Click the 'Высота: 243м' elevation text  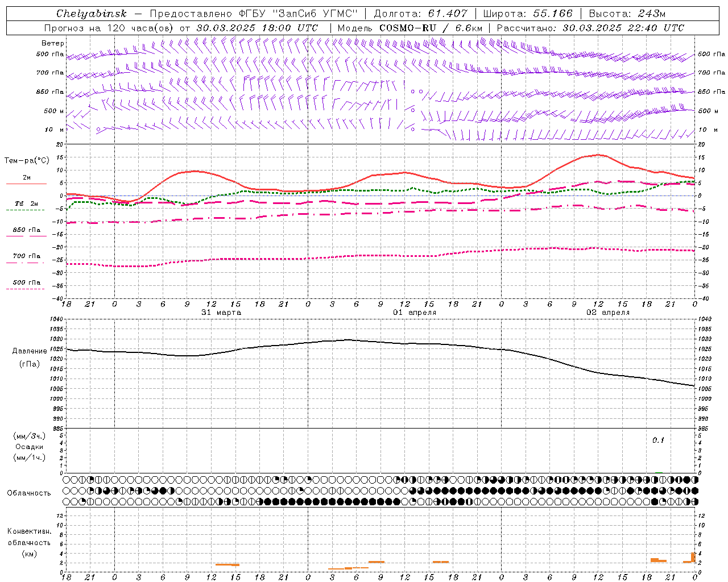[x=627, y=14]
